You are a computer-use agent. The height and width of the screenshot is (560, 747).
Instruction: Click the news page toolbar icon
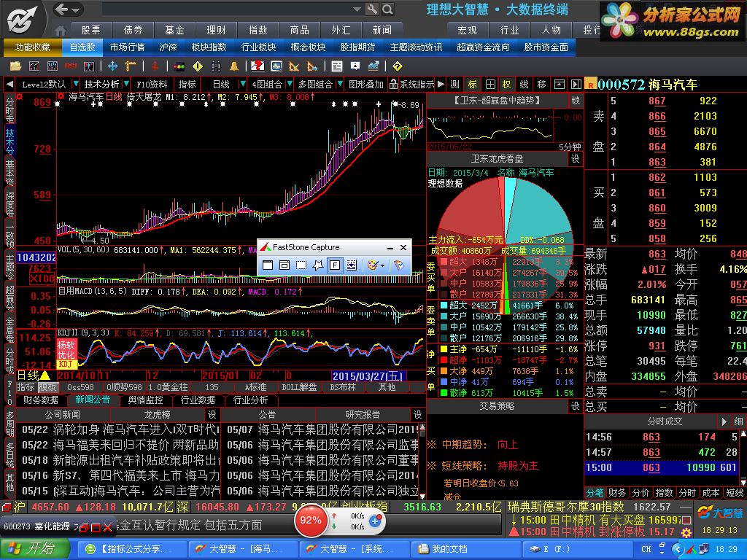pyautogui.click(x=337, y=66)
